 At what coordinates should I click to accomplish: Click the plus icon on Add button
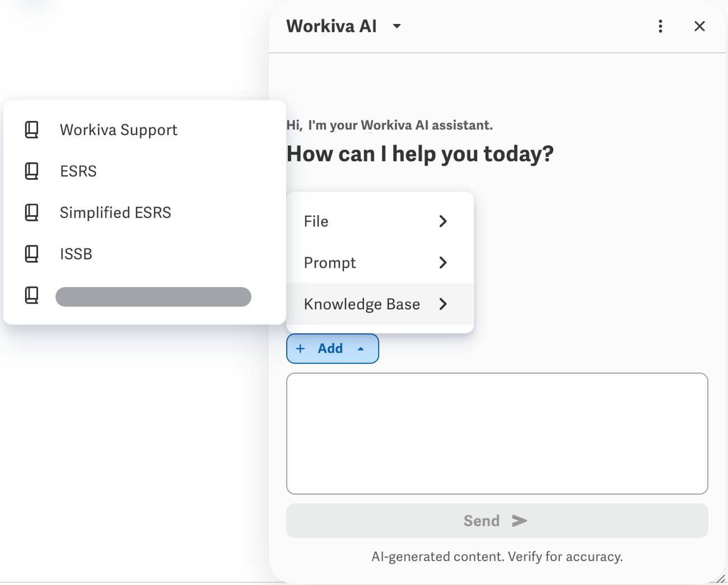click(x=301, y=349)
